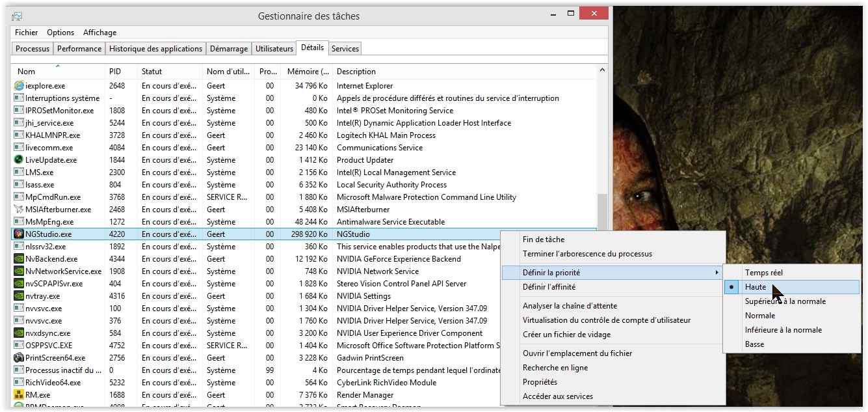Image resolution: width=868 pixels, height=412 pixels.
Task: Click the NvNetworkService.exe NVIDIA icon
Action: (x=19, y=271)
